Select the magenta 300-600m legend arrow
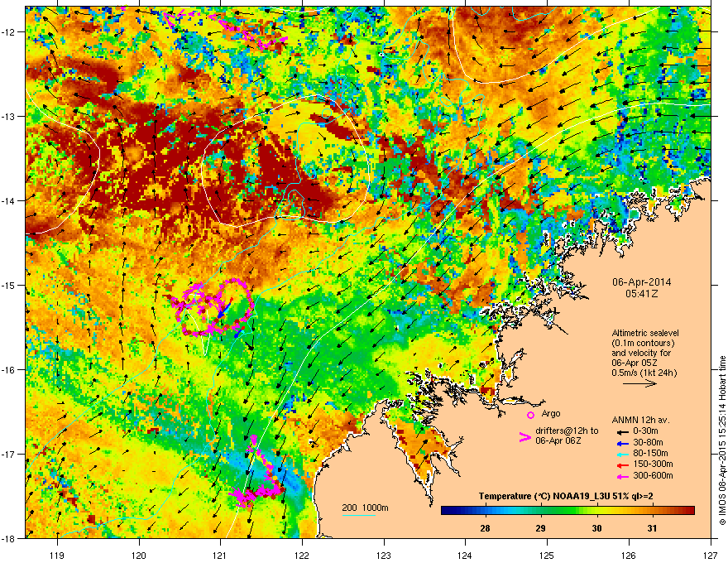The image size is (728, 563). click(621, 476)
